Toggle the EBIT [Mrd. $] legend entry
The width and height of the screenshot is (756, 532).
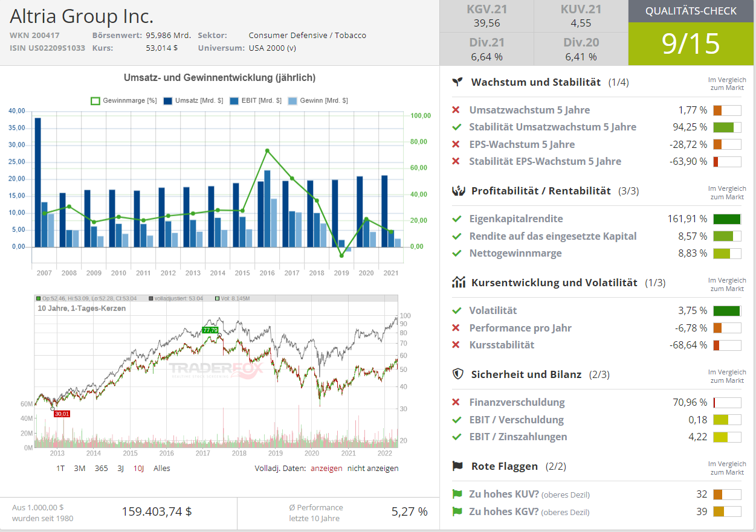pos(256,101)
